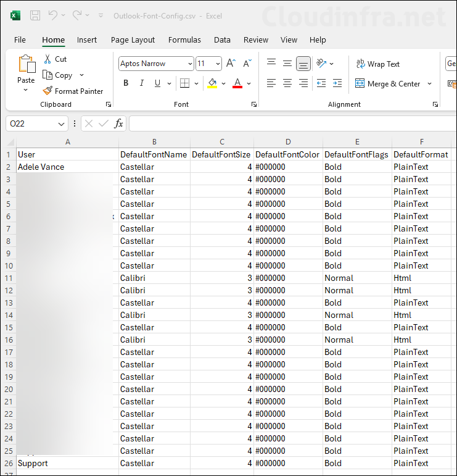Screen dimensions: 457x476
Task: Open the Help tab
Action: [x=318, y=40]
